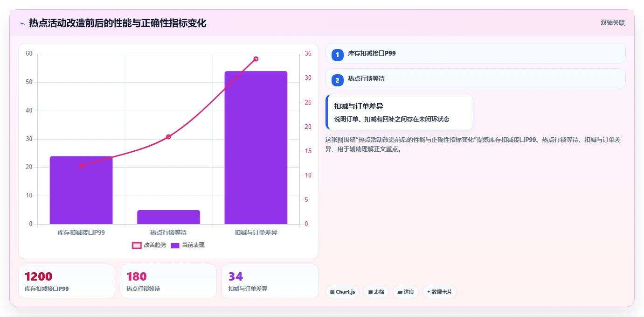
Task: Select the 进度 tag
Action: [406, 292]
